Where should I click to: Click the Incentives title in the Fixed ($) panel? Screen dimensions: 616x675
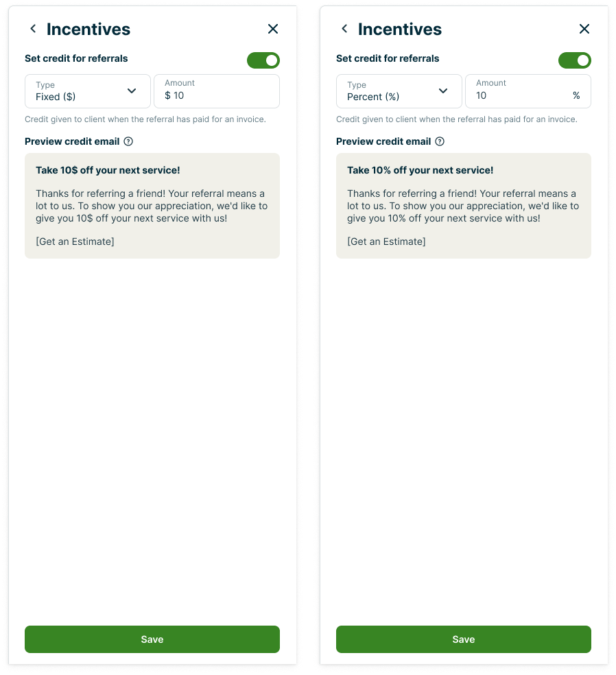(x=88, y=29)
